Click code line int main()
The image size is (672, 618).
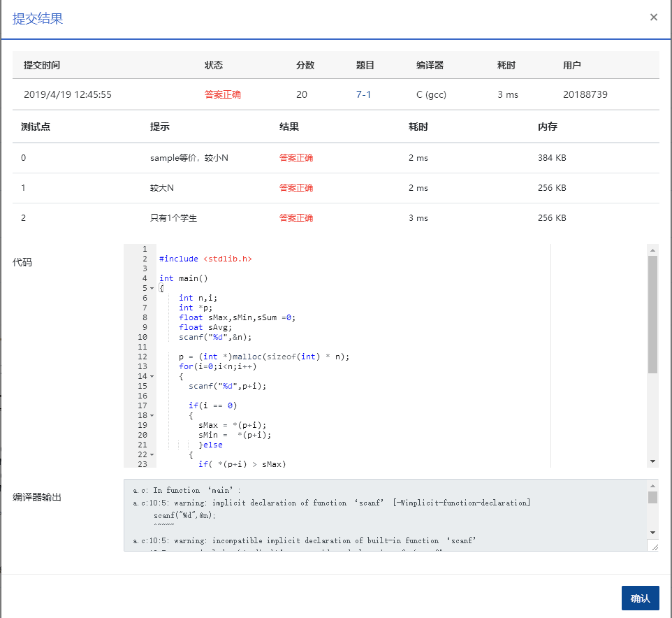pyautogui.click(x=184, y=278)
